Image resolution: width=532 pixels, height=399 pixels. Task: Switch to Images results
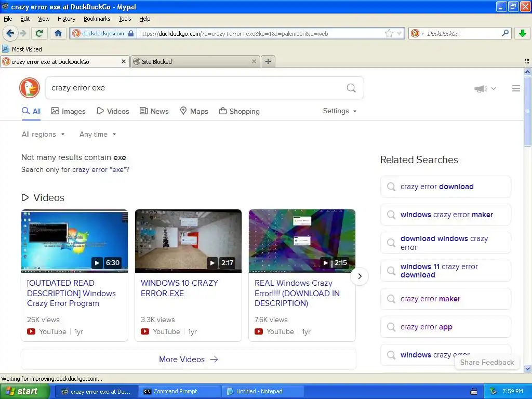[x=68, y=111]
